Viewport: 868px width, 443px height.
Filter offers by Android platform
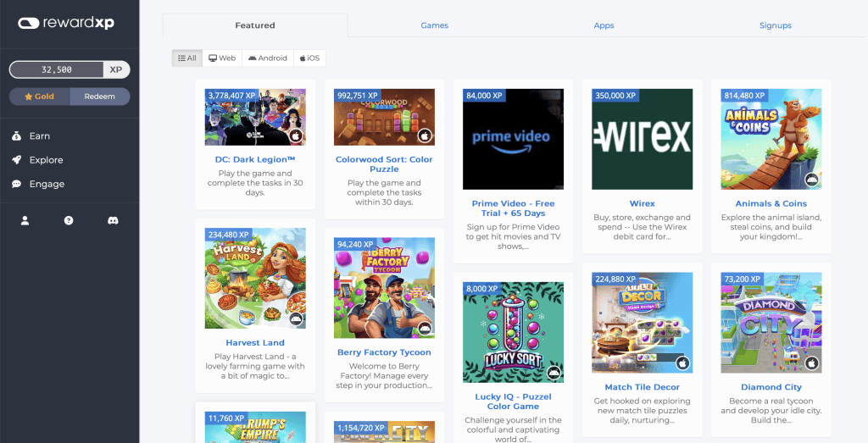click(x=268, y=58)
